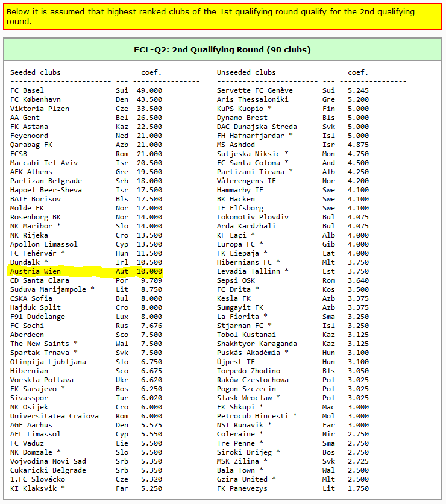Click 'FC Vaduz' club name
The width and height of the screenshot is (446, 504).
(x=27, y=443)
